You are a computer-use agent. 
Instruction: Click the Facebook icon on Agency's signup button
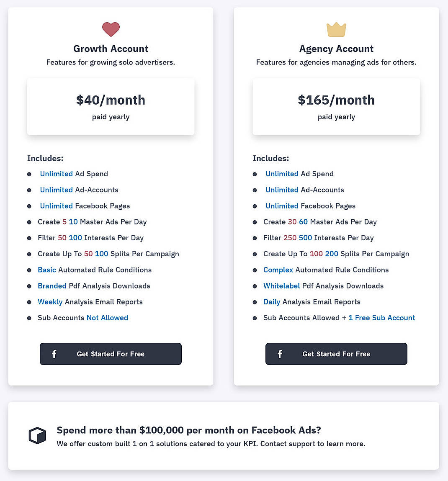pos(279,354)
